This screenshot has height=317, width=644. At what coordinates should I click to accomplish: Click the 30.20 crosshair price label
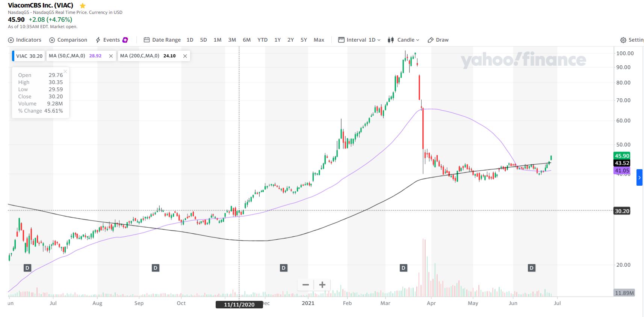pos(622,211)
